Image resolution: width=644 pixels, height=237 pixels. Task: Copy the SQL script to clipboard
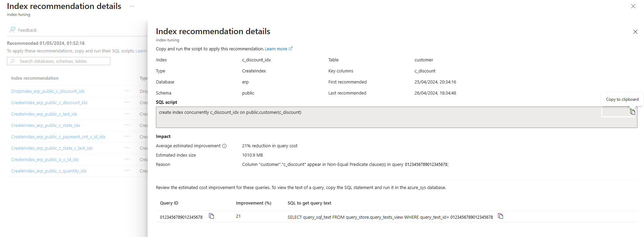point(632,112)
